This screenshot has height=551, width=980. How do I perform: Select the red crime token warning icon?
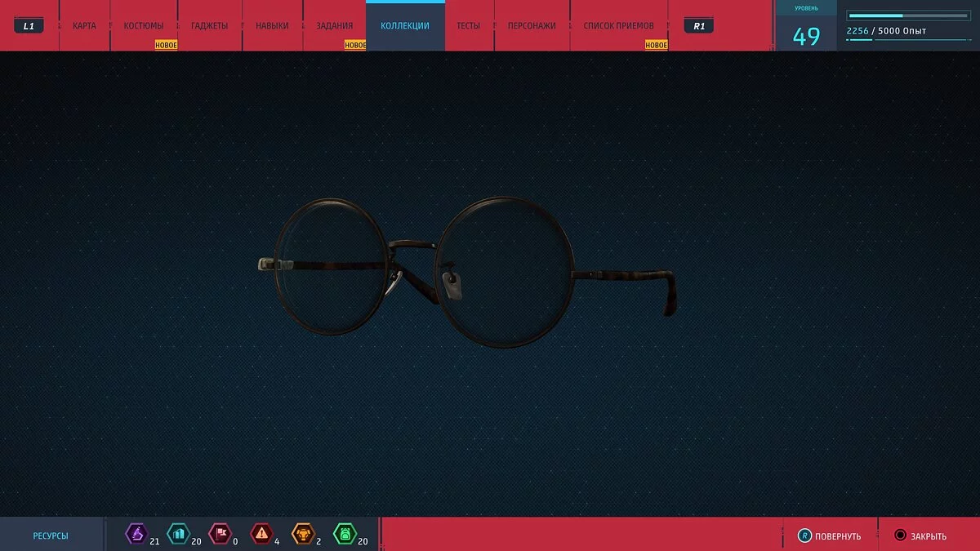point(261,534)
